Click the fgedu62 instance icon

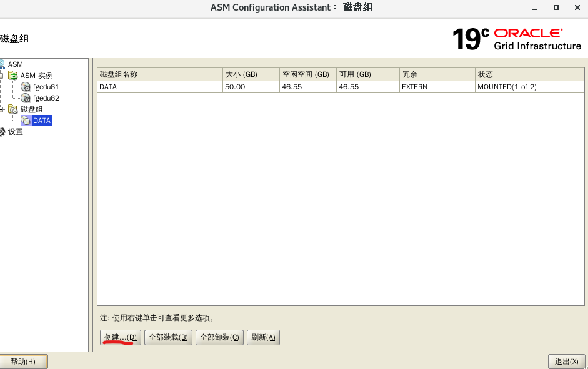pyautogui.click(x=26, y=98)
